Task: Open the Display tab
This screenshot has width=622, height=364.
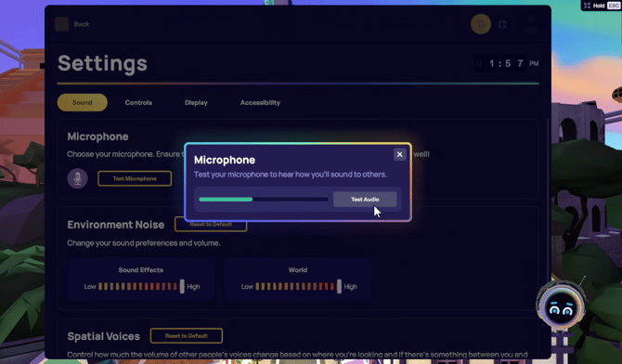Action: 196,102
